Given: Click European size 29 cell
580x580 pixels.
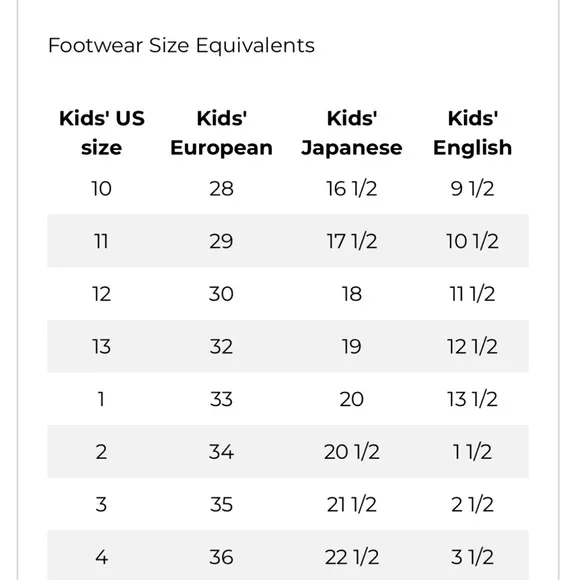Looking at the screenshot, I should (x=221, y=241).
